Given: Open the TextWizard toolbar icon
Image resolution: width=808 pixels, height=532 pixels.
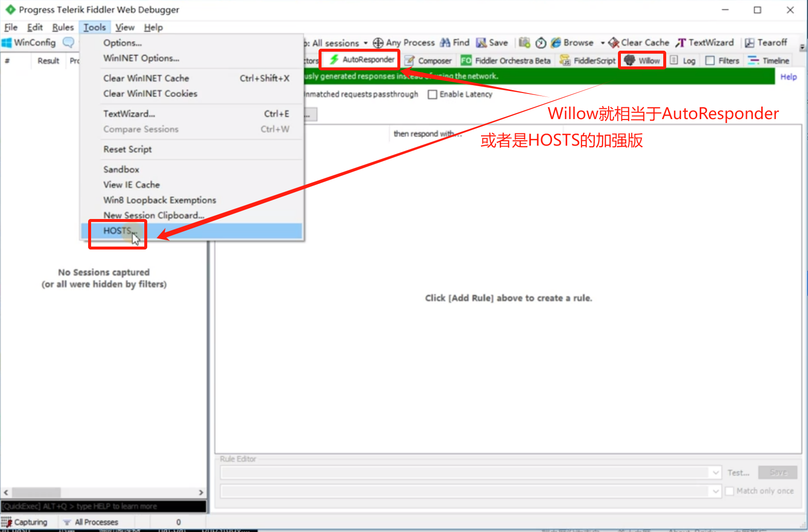Looking at the screenshot, I should pos(680,43).
